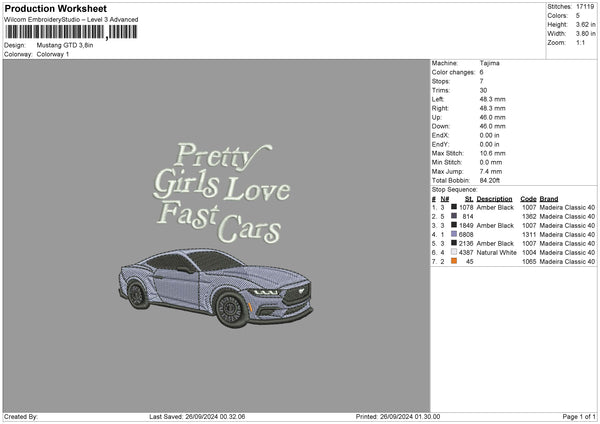Select 'Wilcom EmbroideryStudio – Level 3 Advanced' text
The image size is (600, 424).
[71, 20]
